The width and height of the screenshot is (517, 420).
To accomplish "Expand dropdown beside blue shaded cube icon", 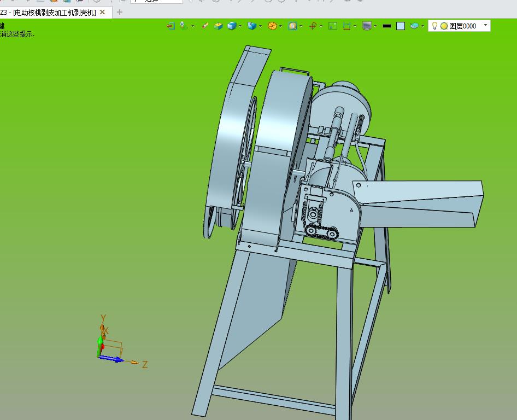I will [x=240, y=26].
